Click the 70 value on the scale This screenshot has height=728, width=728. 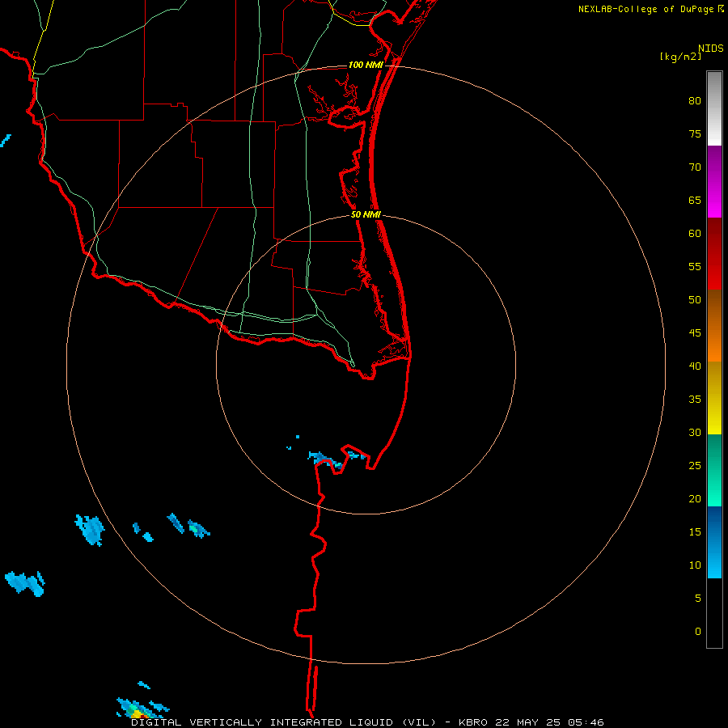tap(695, 167)
